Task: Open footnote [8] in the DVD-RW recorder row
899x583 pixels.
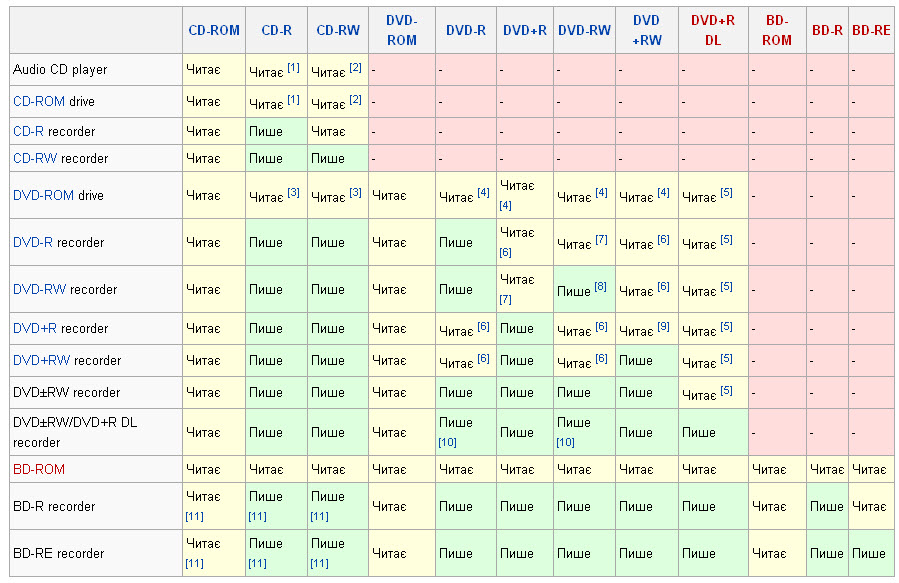Action: coord(600,287)
